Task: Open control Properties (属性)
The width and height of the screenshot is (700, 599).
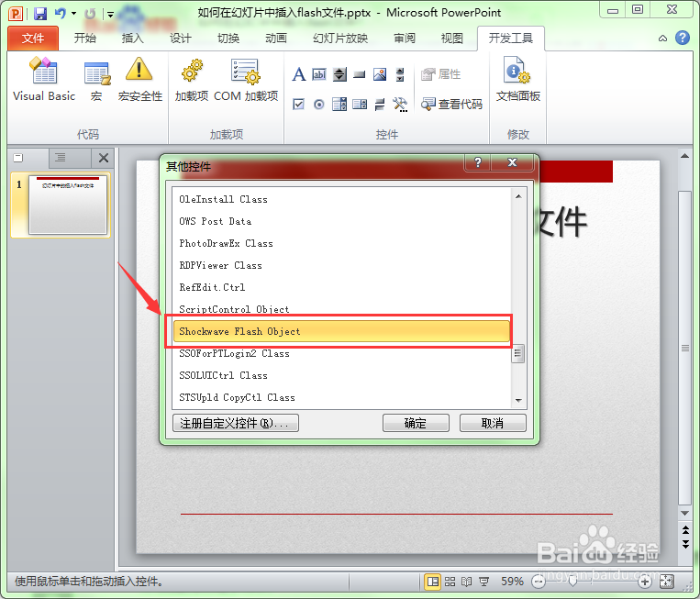Action: click(440, 74)
